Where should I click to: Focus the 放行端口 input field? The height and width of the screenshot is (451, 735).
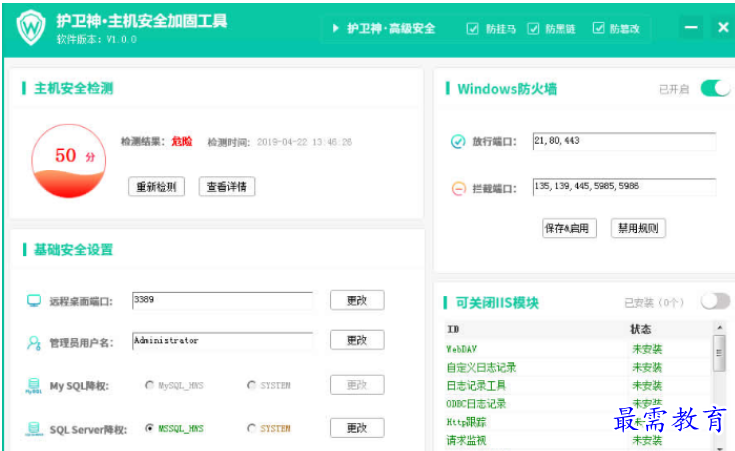click(624, 141)
